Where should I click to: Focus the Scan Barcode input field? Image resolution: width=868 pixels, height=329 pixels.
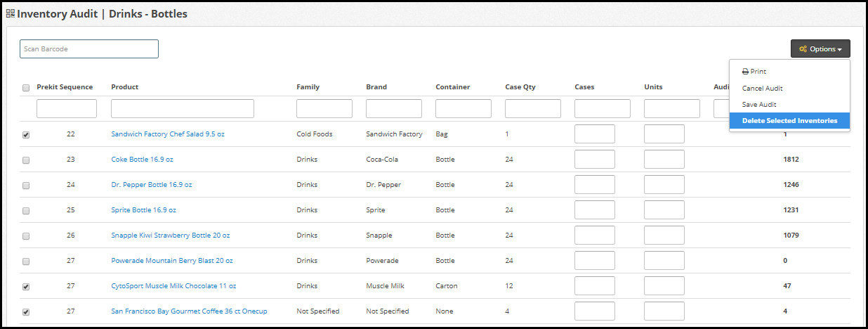[89, 49]
